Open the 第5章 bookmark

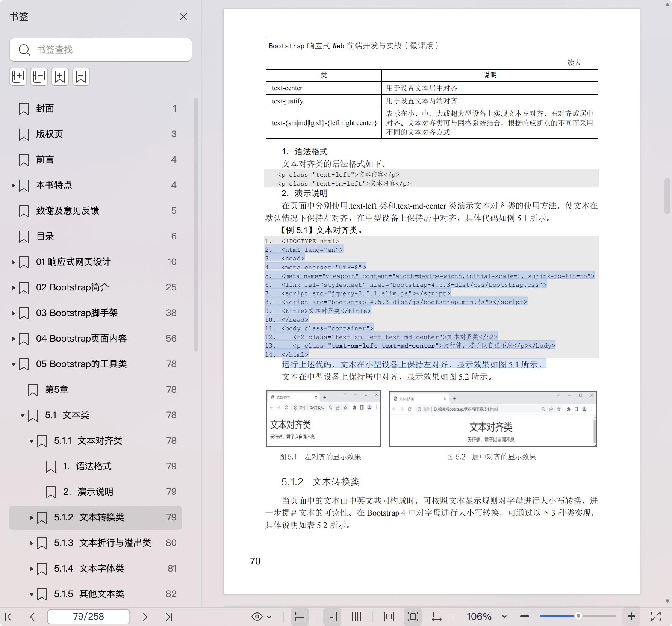[95, 390]
